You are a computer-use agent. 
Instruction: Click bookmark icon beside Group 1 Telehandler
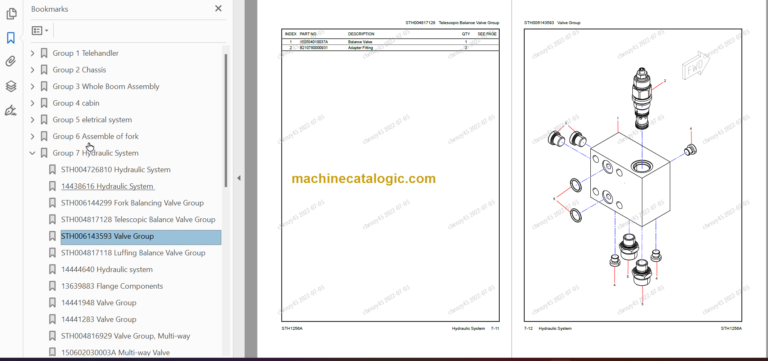tap(44, 53)
